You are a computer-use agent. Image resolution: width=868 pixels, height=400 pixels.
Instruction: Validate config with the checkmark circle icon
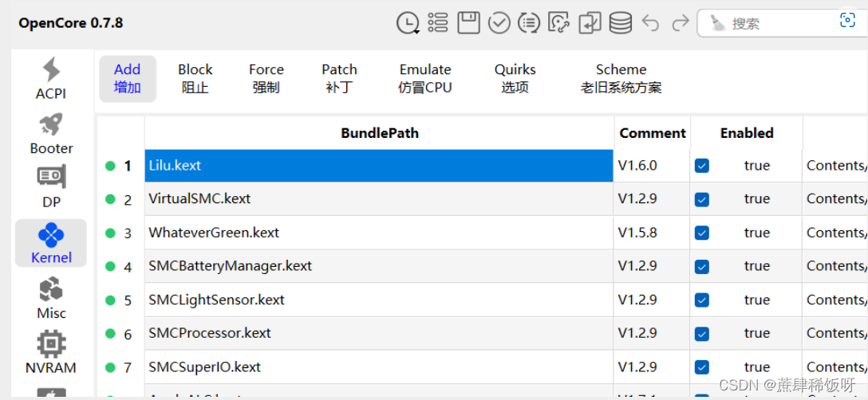499,23
